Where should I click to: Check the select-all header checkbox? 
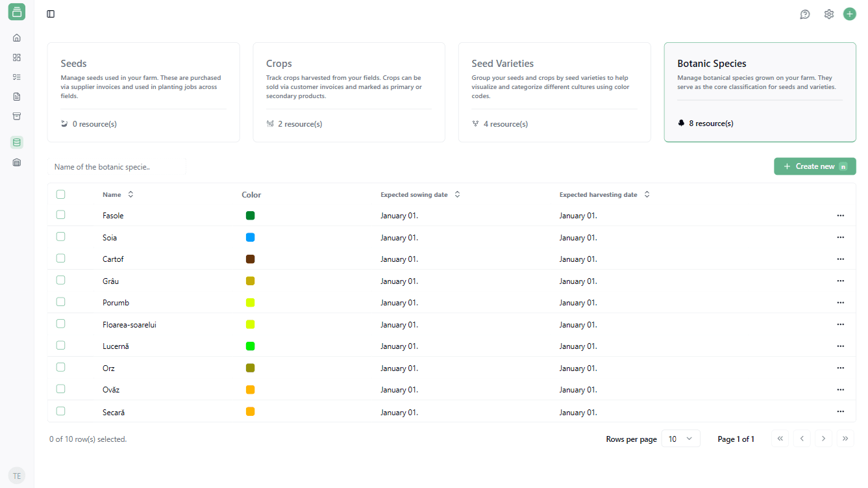click(60, 194)
